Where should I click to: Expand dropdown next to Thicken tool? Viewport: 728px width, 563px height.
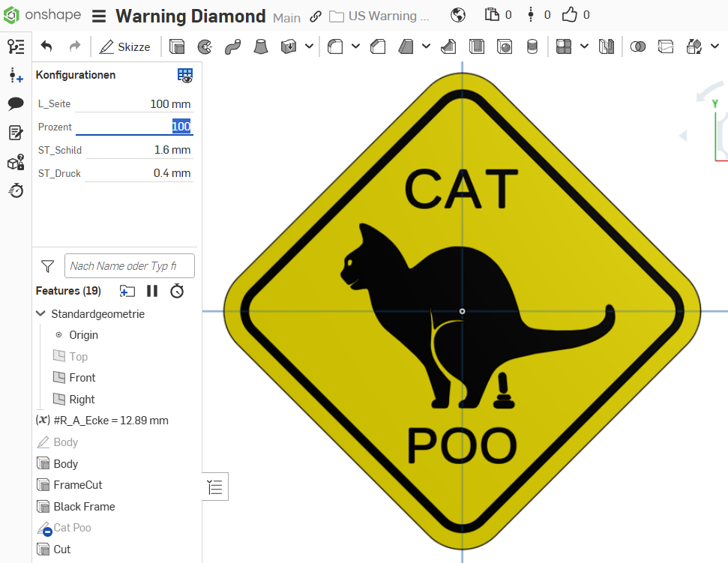[x=309, y=46]
